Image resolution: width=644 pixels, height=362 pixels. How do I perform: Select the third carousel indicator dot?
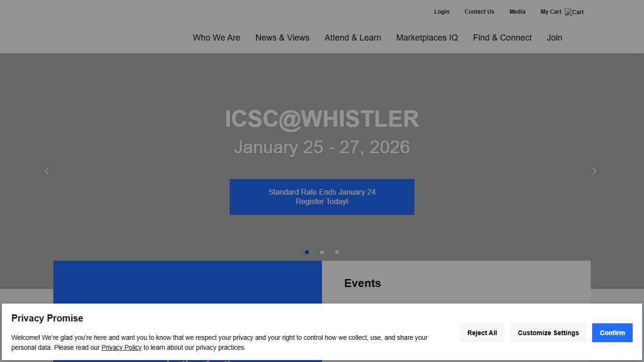click(337, 252)
